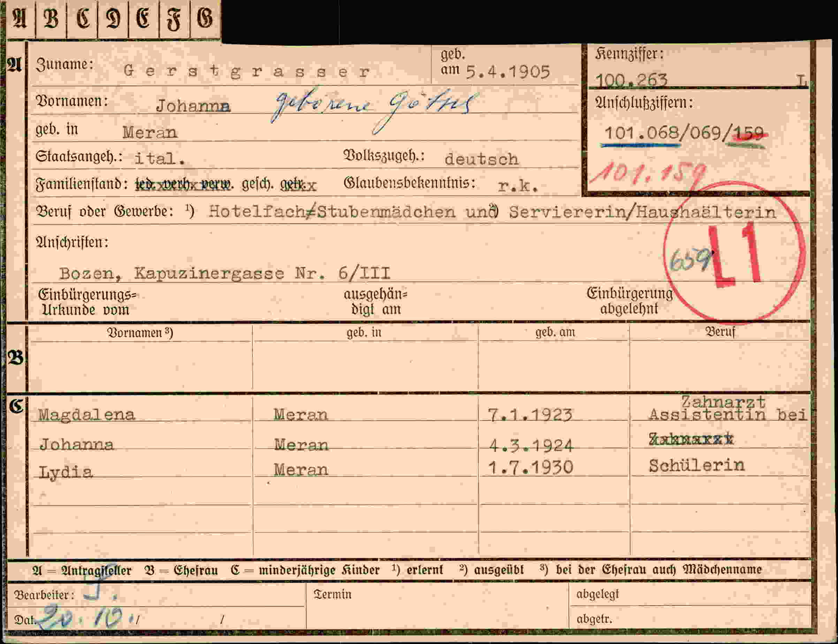Click the citizenship value 'ital.'
838x644 pixels.
[160, 158]
